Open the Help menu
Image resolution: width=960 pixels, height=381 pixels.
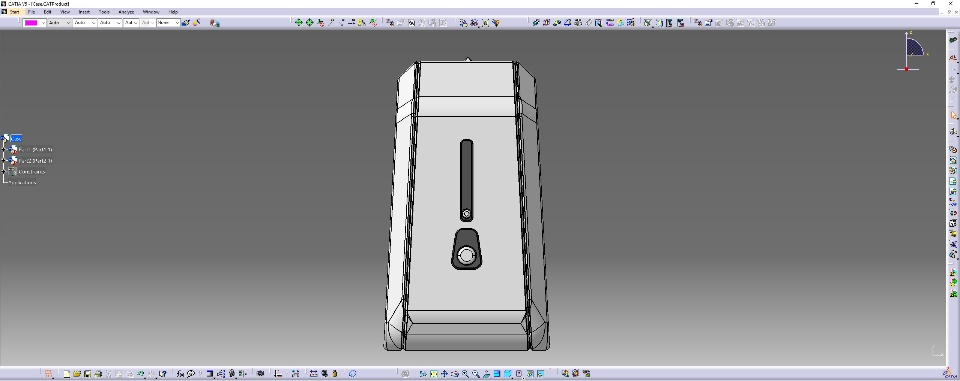pos(173,12)
